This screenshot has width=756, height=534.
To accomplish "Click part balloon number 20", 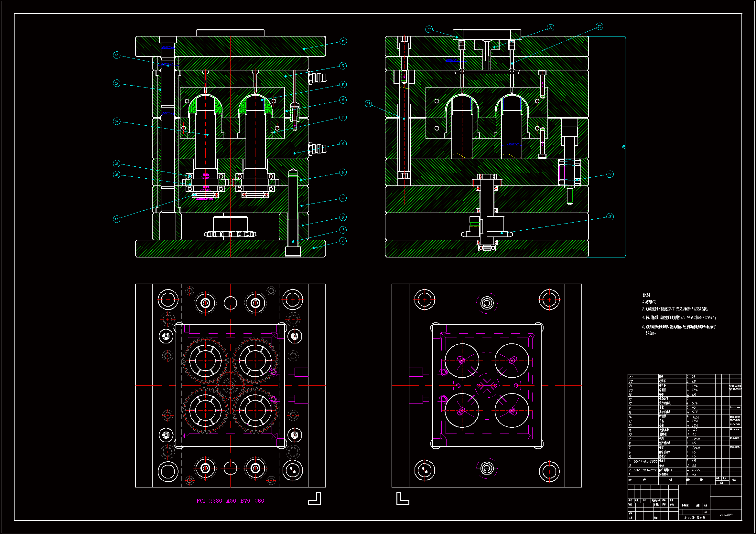I will pyautogui.click(x=599, y=26).
